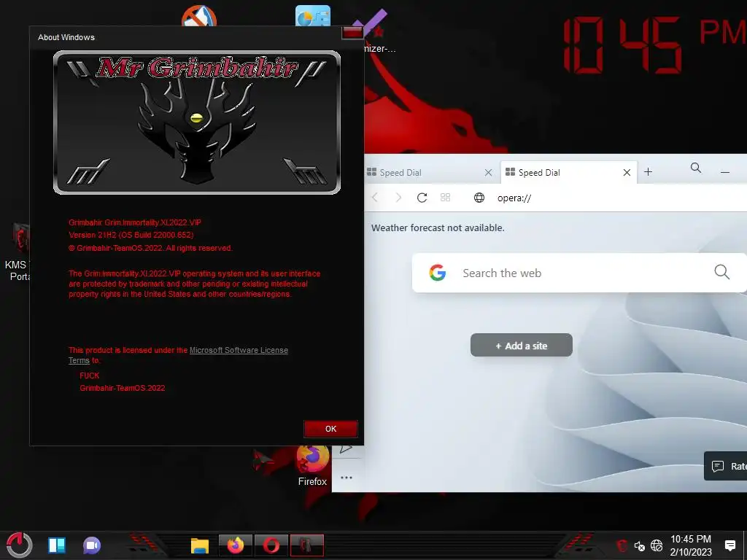Open the taskbar clock 10:45 PM
The height and width of the screenshot is (560, 747).
[x=691, y=545]
